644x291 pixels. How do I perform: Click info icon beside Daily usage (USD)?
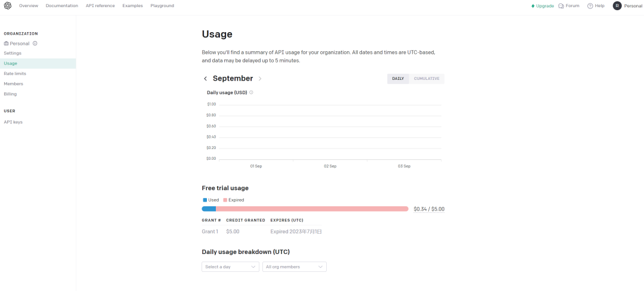pyautogui.click(x=251, y=92)
